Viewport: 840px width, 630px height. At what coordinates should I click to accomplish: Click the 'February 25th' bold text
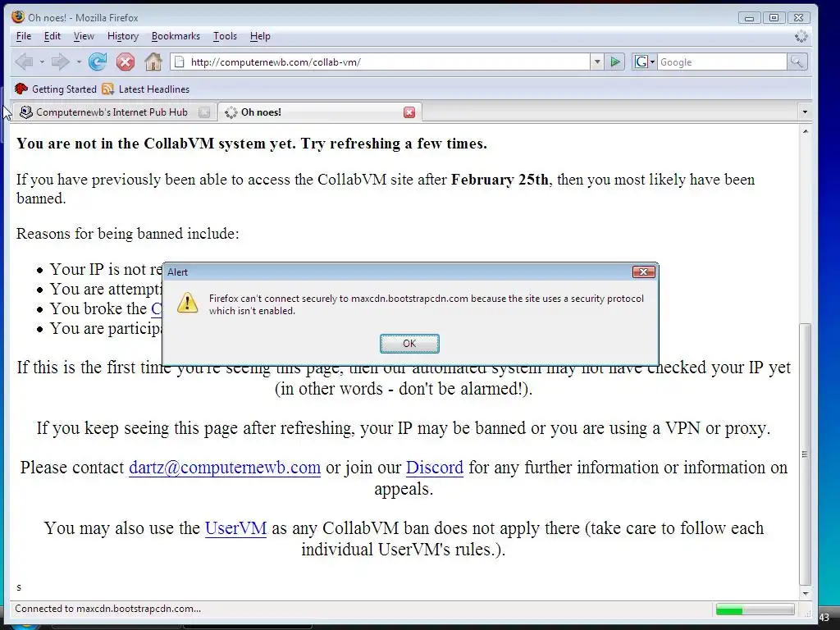(500, 180)
